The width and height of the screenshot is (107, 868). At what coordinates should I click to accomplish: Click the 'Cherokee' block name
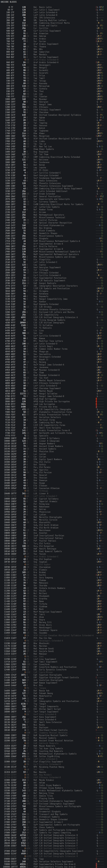(x=43, y=112)
